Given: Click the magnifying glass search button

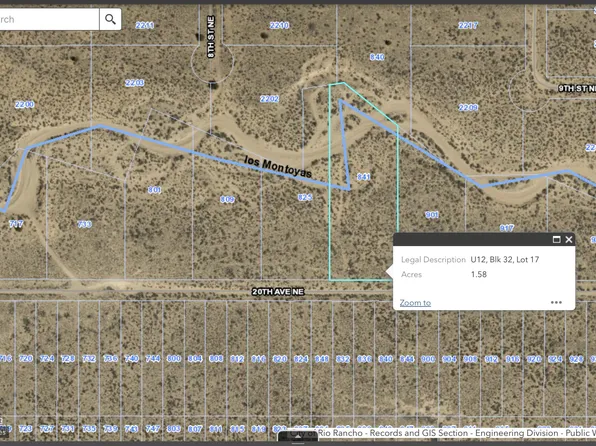Looking at the screenshot, I should click(x=110, y=19).
